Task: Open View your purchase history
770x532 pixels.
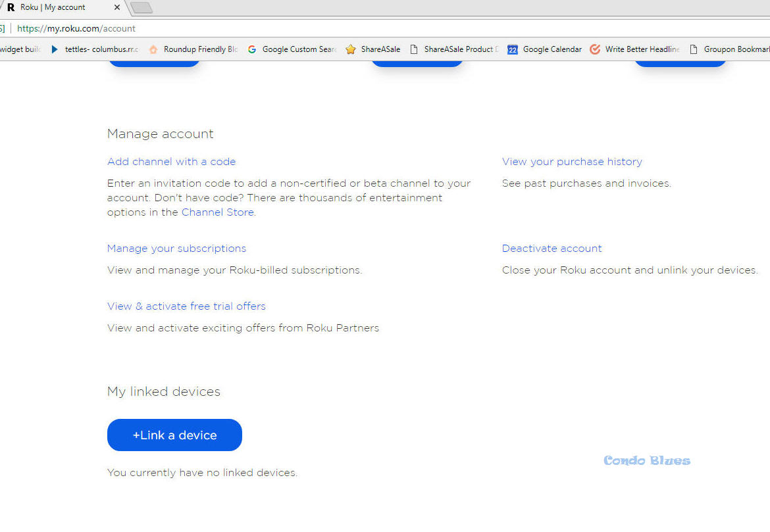Action: click(x=572, y=162)
